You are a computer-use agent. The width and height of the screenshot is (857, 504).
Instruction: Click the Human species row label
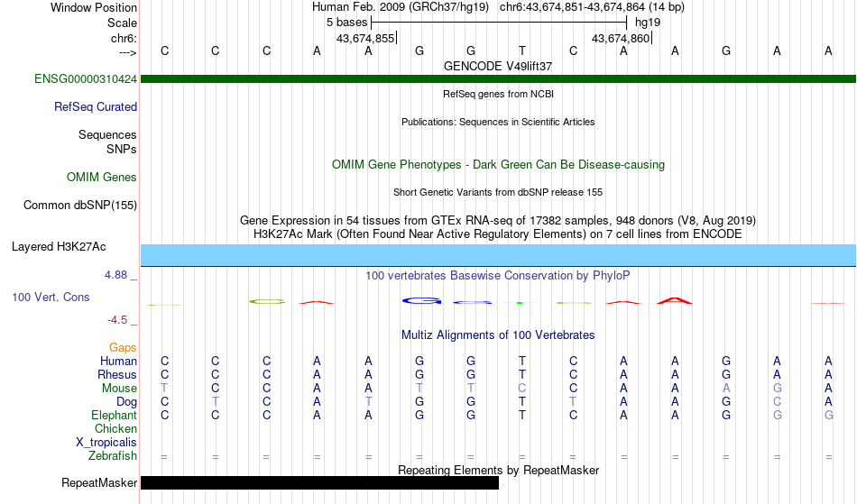click(118, 362)
